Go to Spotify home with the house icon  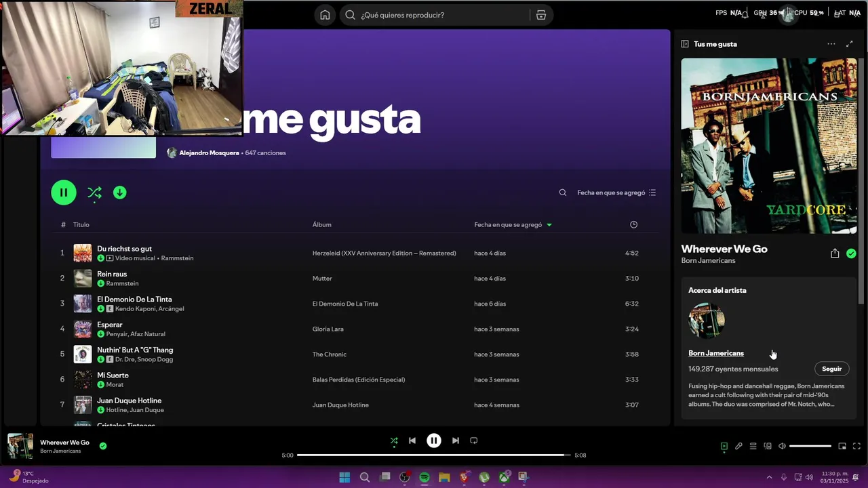tap(325, 15)
